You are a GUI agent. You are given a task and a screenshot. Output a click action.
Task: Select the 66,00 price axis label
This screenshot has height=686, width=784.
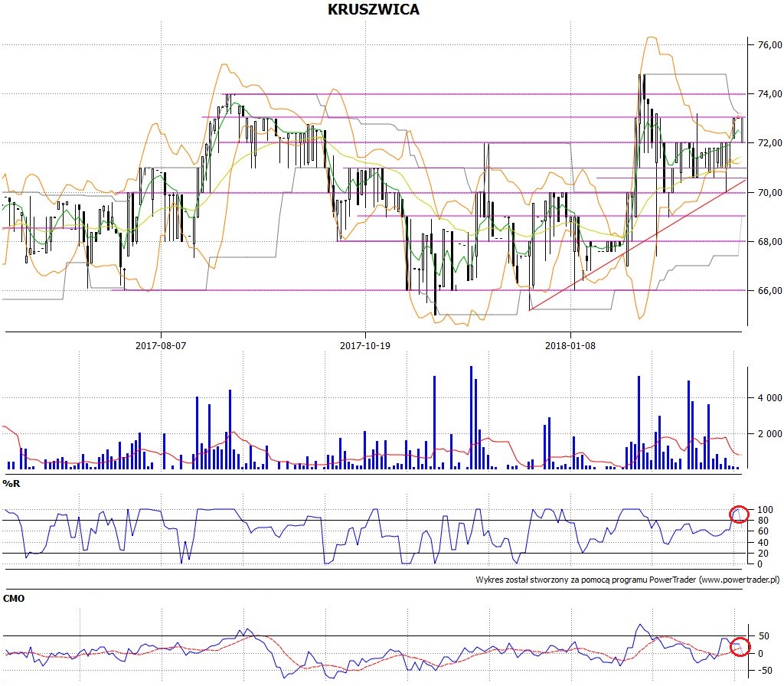pyautogui.click(x=769, y=290)
